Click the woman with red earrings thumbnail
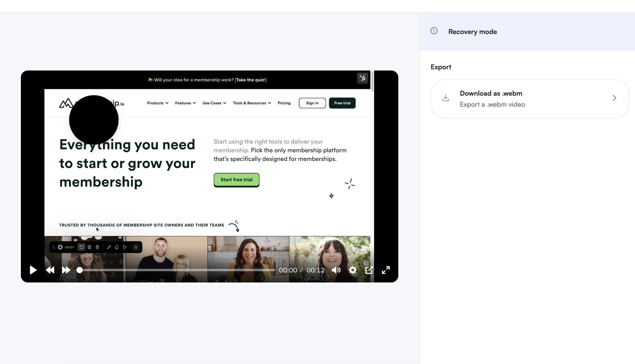 248,259
